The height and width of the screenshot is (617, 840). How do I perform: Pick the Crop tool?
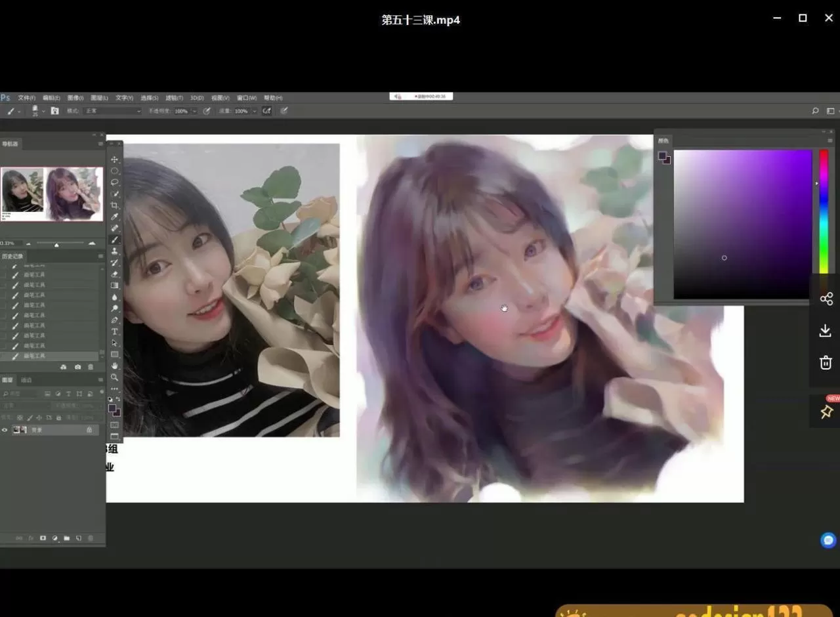point(115,205)
